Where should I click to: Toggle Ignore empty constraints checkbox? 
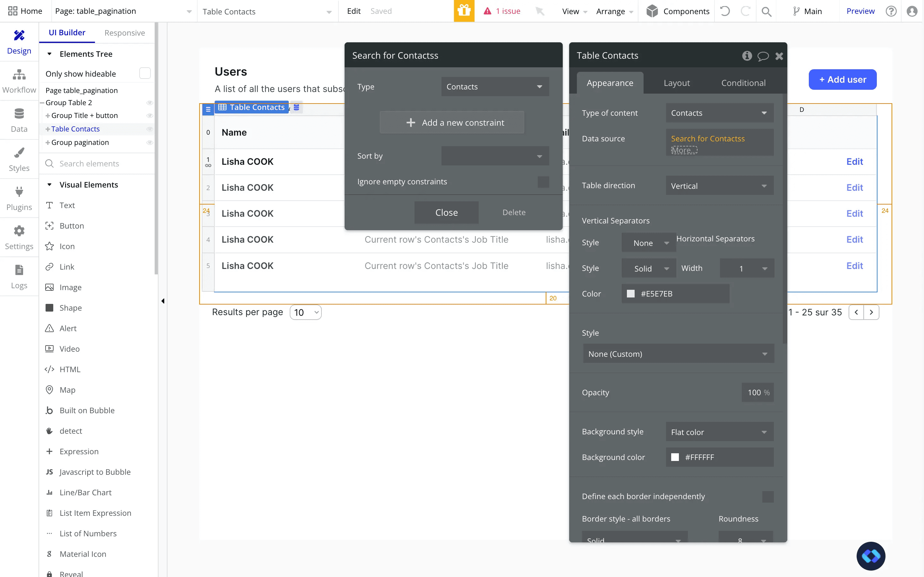[x=543, y=182]
